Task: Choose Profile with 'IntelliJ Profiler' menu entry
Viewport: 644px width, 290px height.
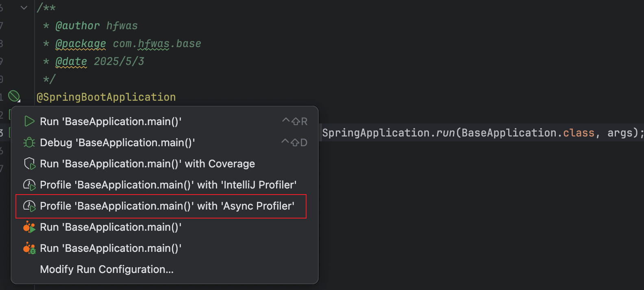Action: (x=168, y=185)
